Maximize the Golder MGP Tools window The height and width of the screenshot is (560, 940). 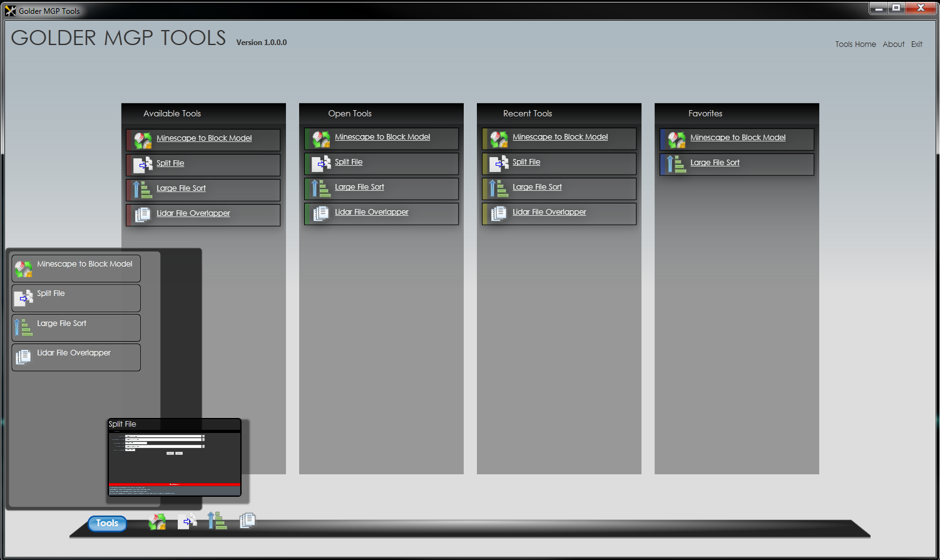(x=896, y=8)
